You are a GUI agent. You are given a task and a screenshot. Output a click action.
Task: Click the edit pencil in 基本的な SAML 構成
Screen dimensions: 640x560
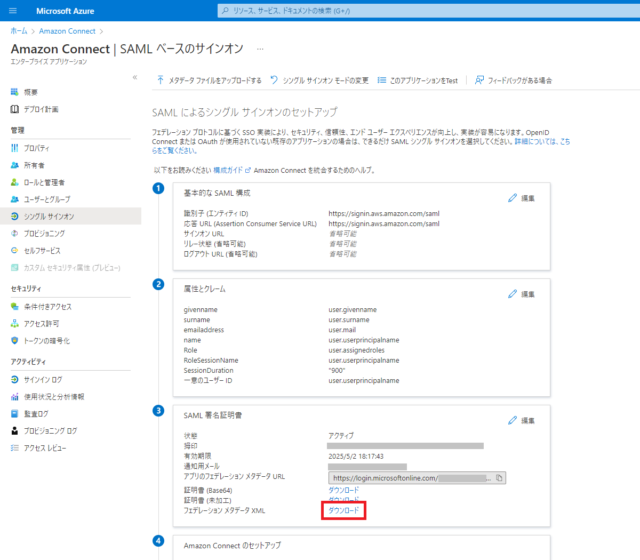512,198
